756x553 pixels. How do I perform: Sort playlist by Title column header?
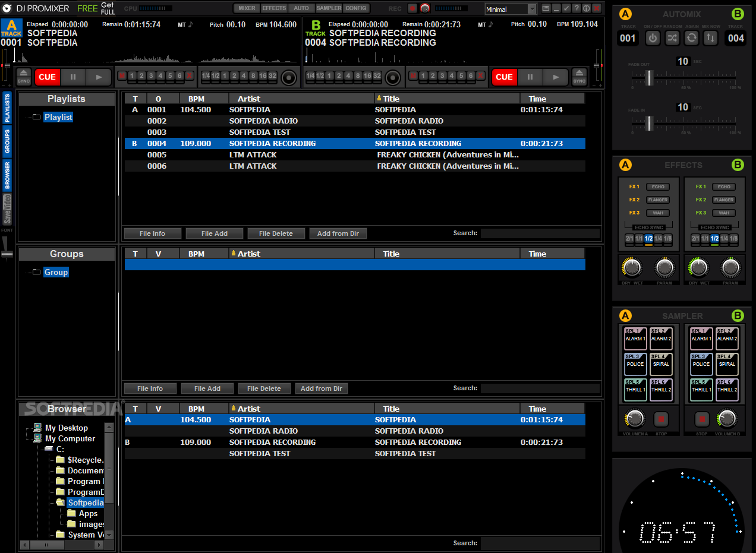447,99
